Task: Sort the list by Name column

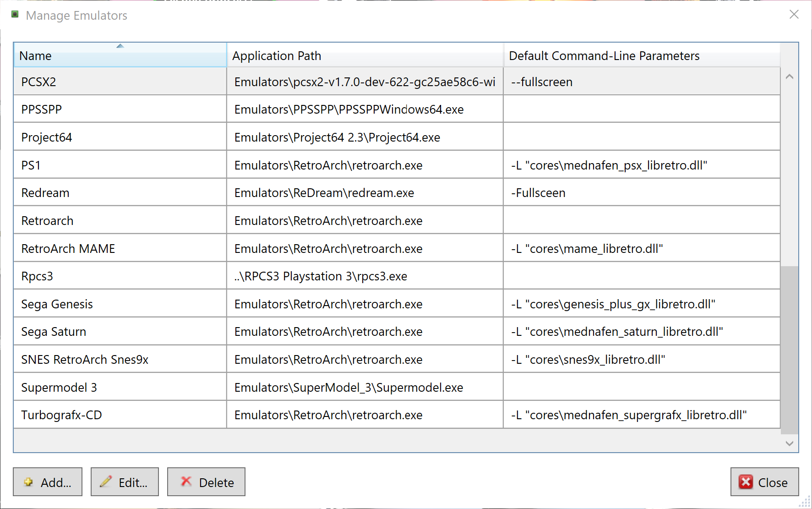Action: coord(120,55)
